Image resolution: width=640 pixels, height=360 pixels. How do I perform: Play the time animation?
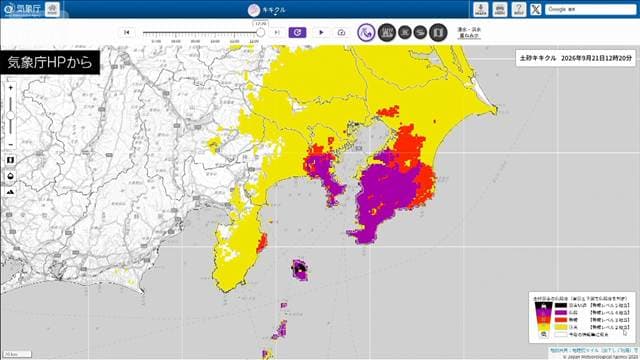coord(321,32)
